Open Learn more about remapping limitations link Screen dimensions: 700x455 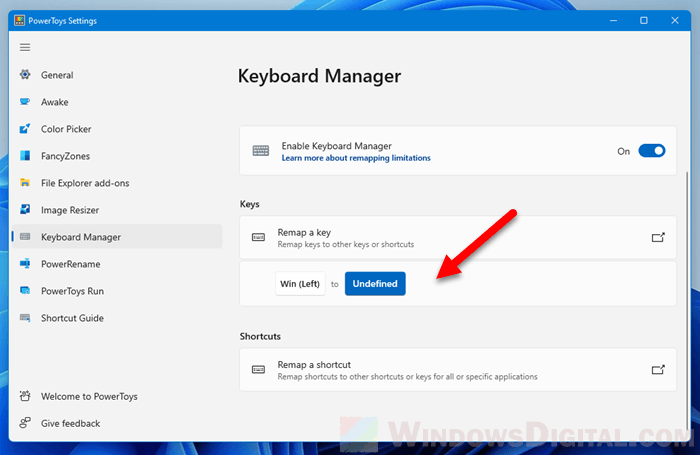[x=356, y=158]
